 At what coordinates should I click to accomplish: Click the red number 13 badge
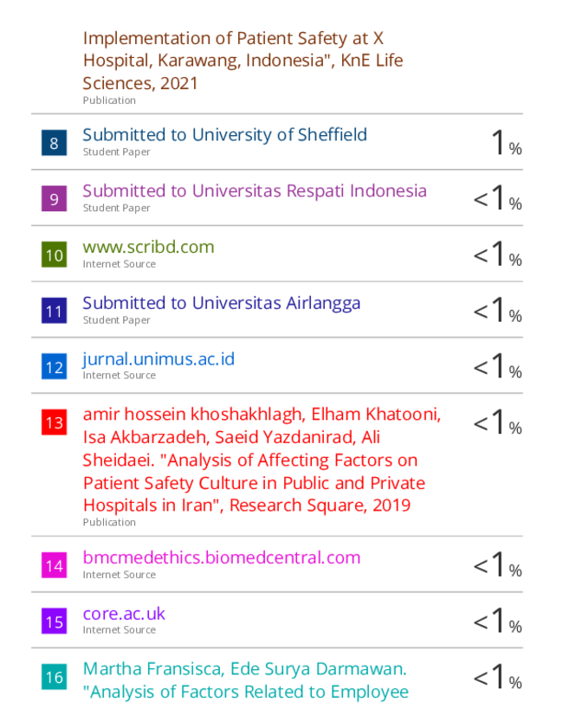pos(54,422)
